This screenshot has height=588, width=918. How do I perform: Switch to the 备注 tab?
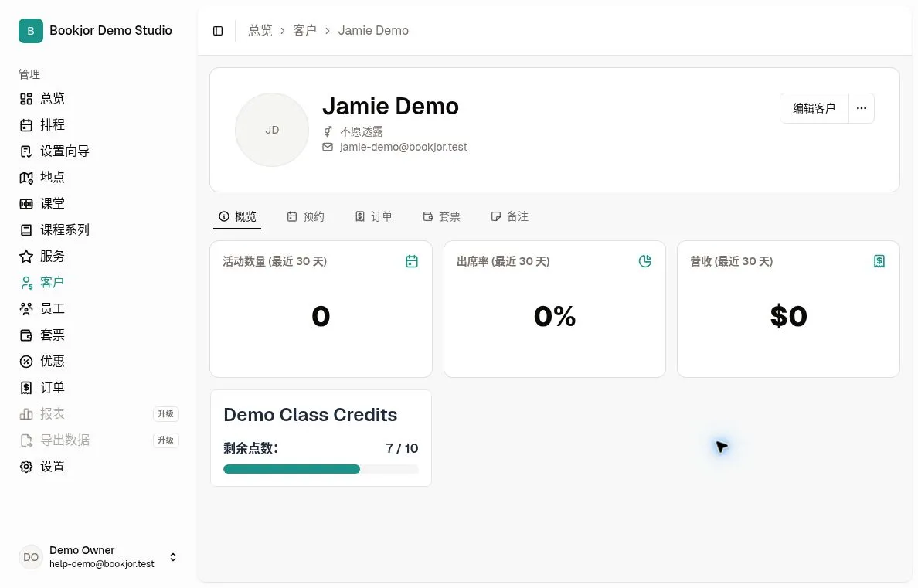[x=510, y=216]
